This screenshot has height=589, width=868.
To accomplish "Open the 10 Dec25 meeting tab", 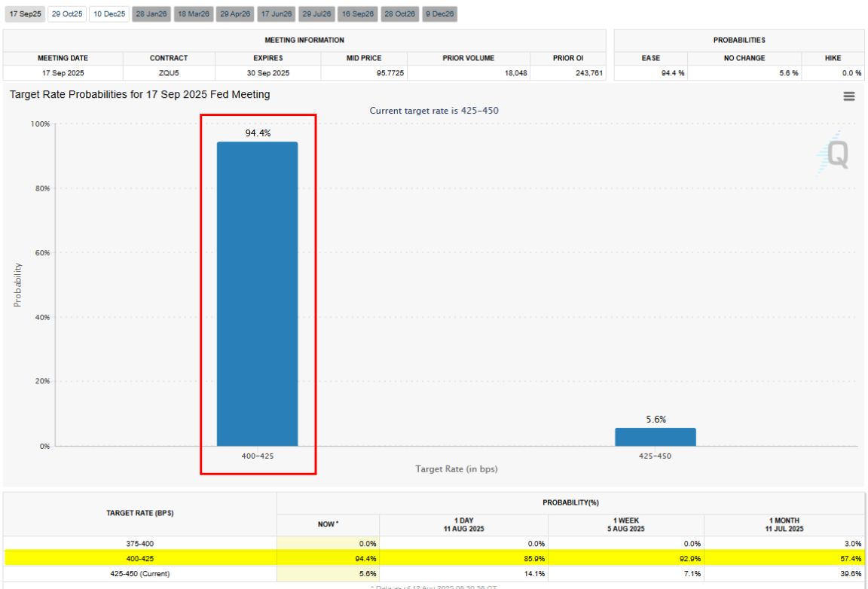I will pos(109,14).
